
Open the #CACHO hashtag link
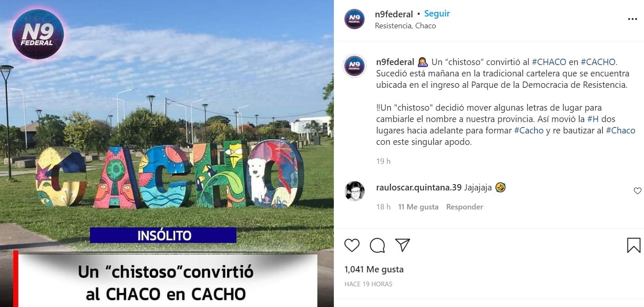(x=598, y=62)
